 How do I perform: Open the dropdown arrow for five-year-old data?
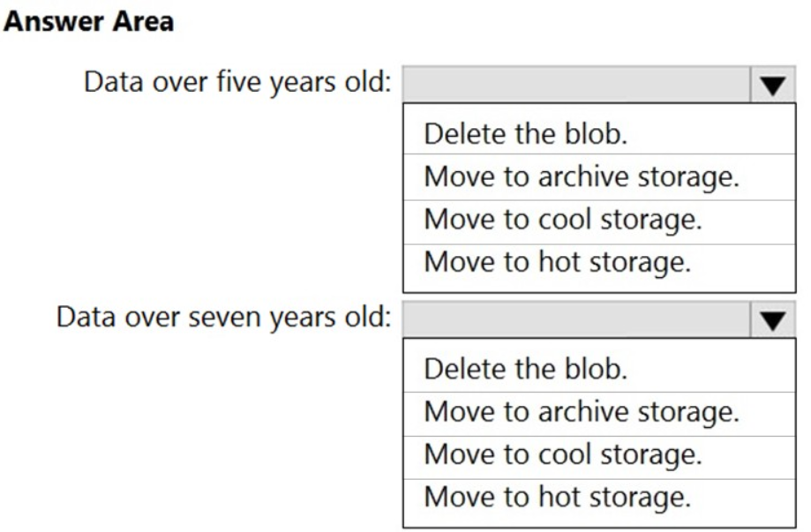pyautogui.click(x=772, y=86)
